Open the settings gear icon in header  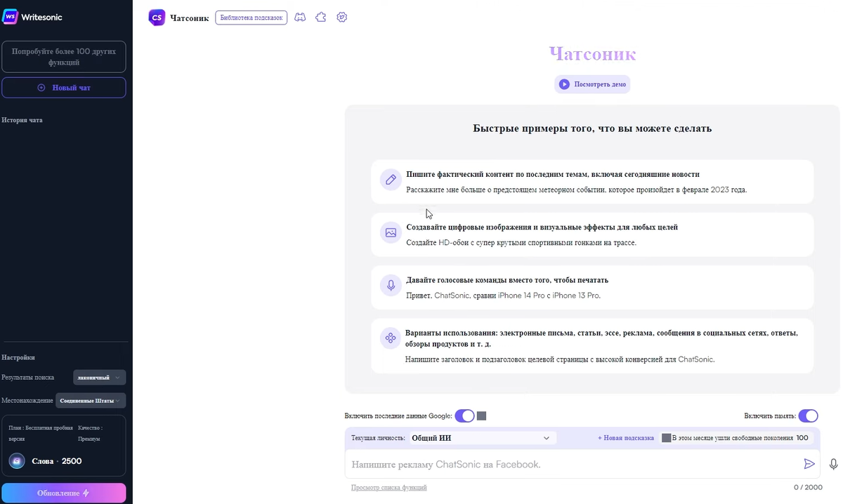pos(342,17)
